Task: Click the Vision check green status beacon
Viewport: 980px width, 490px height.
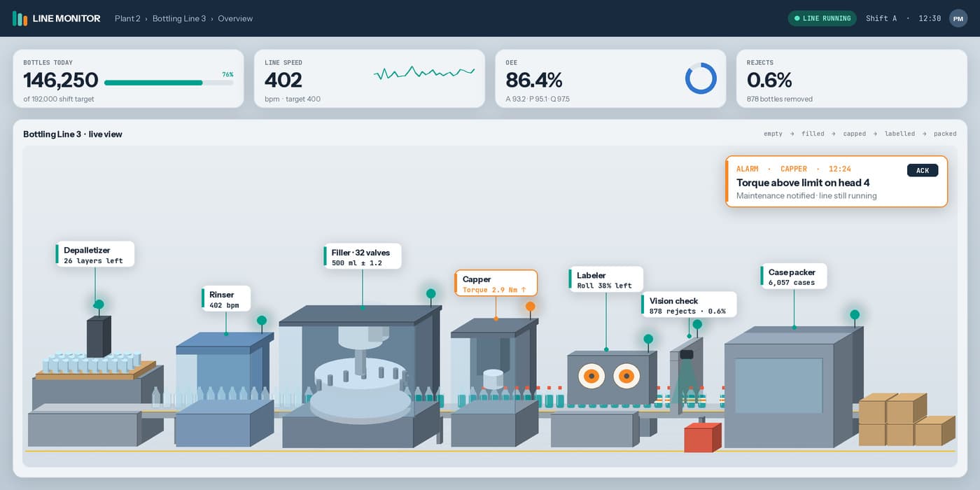Action: coord(697,324)
